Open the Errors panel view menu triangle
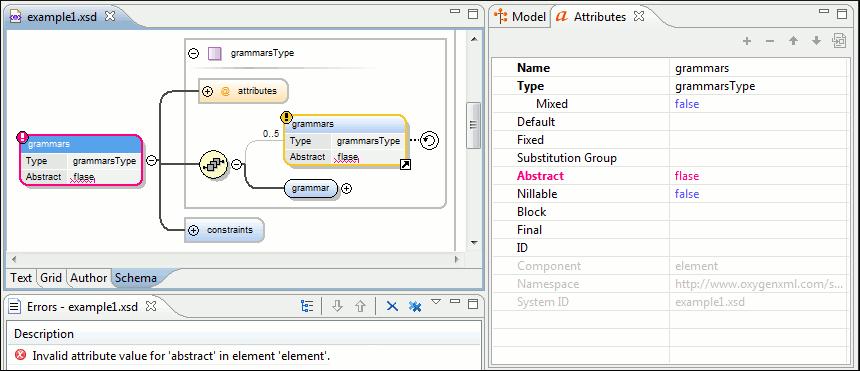Image resolution: width=860 pixels, height=371 pixels. click(436, 301)
